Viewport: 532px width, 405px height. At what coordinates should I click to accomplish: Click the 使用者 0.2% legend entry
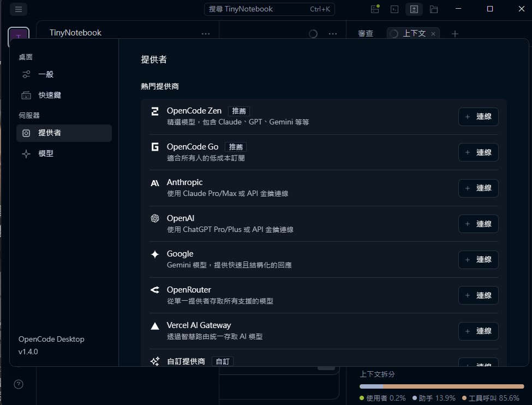pyautogui.click(x=382, y=398)
